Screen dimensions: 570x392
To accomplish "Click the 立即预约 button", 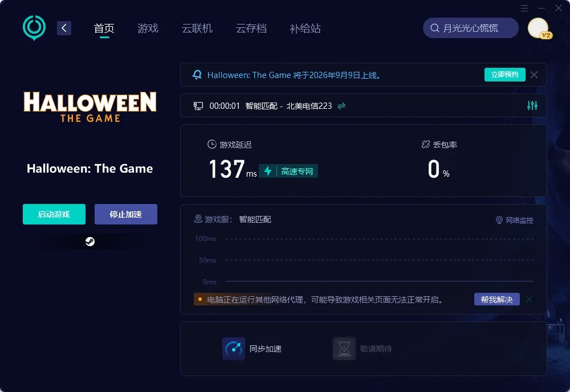I will click(x=504, y=75).
